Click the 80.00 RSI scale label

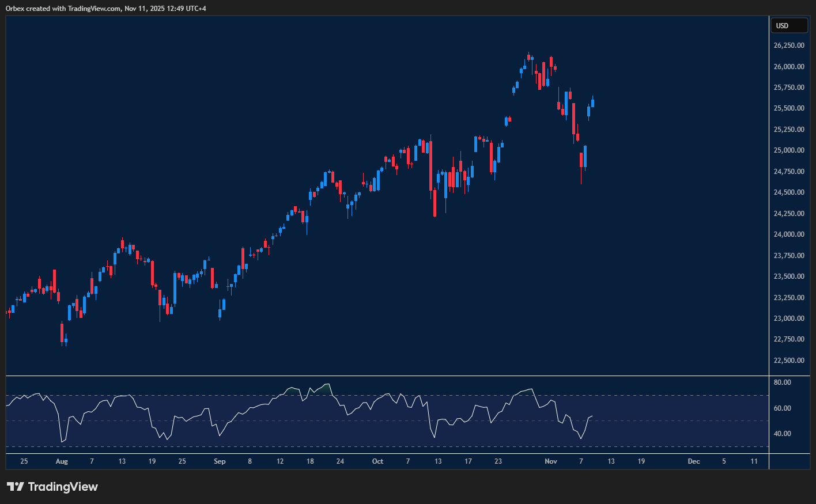pos(782,382)
